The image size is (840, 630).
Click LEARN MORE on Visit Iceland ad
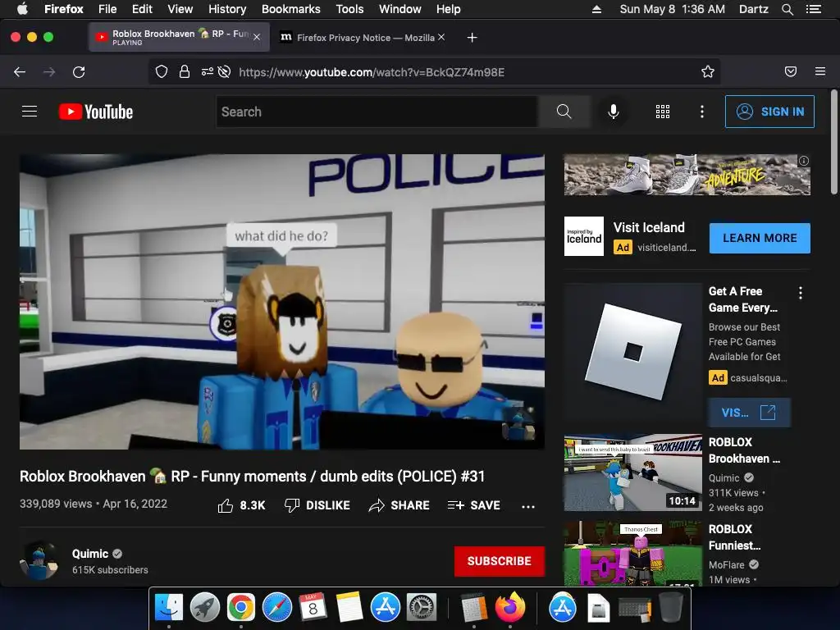coord(760,238)
